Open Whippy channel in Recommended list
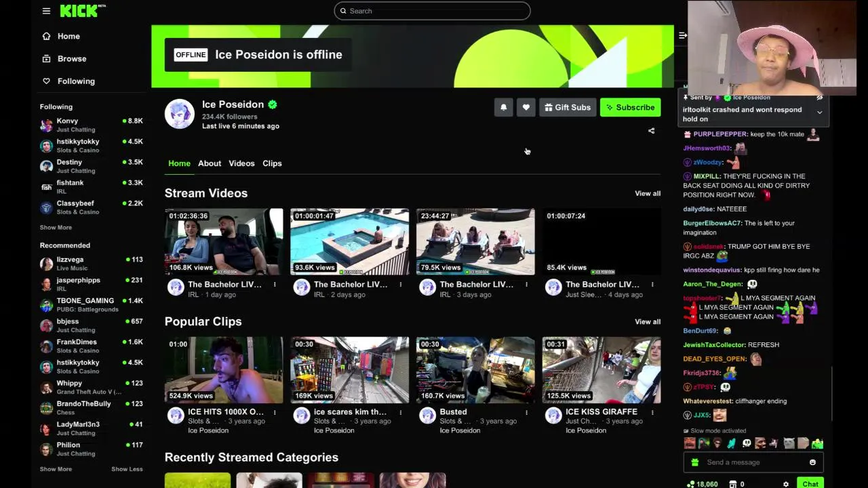Viewport: 868px width, 488px height. [91, 387]
